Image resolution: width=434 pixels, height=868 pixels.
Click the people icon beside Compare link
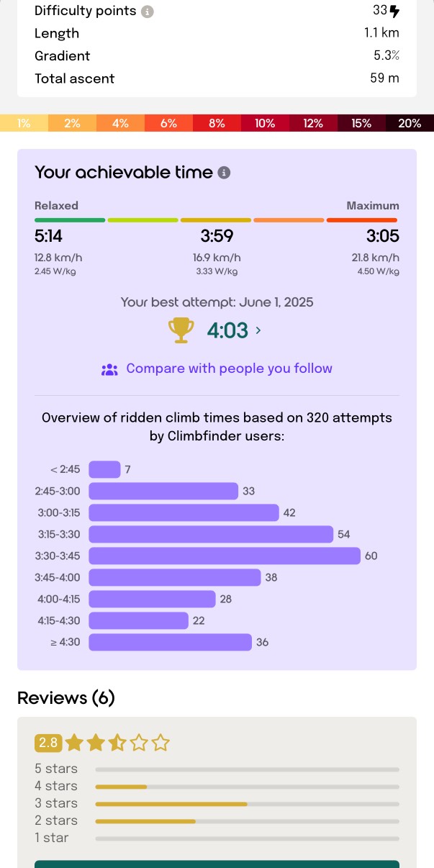coord(109,369)
